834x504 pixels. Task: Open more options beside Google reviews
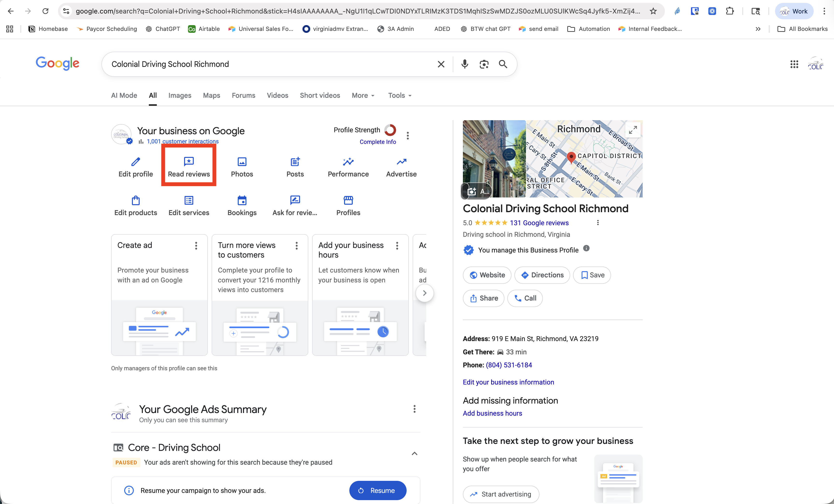tap(598, 223)
